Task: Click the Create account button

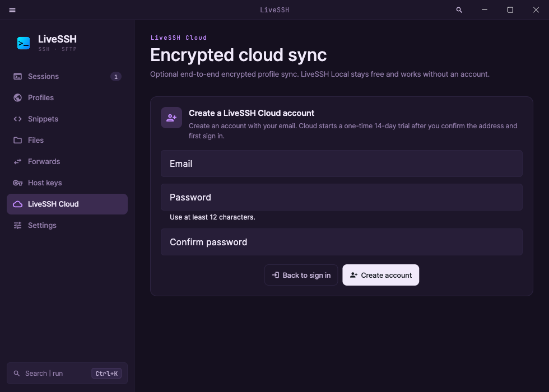Action: pos(380,275)
